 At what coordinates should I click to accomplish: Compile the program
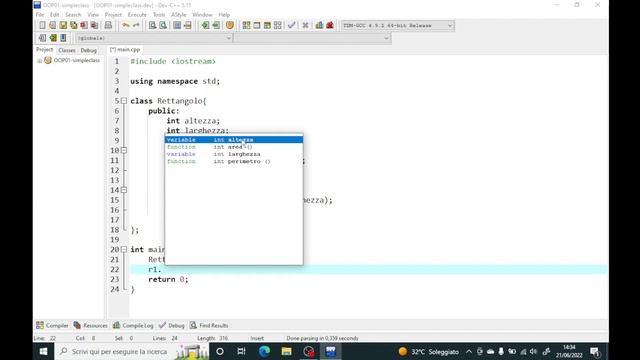[x=246, y=25]
